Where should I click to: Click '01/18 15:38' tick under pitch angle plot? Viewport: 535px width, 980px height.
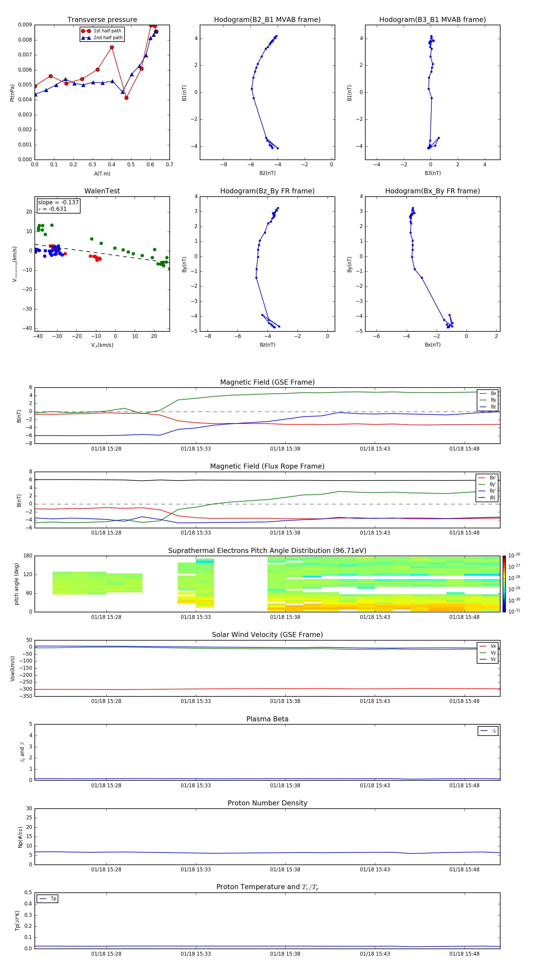285,617
